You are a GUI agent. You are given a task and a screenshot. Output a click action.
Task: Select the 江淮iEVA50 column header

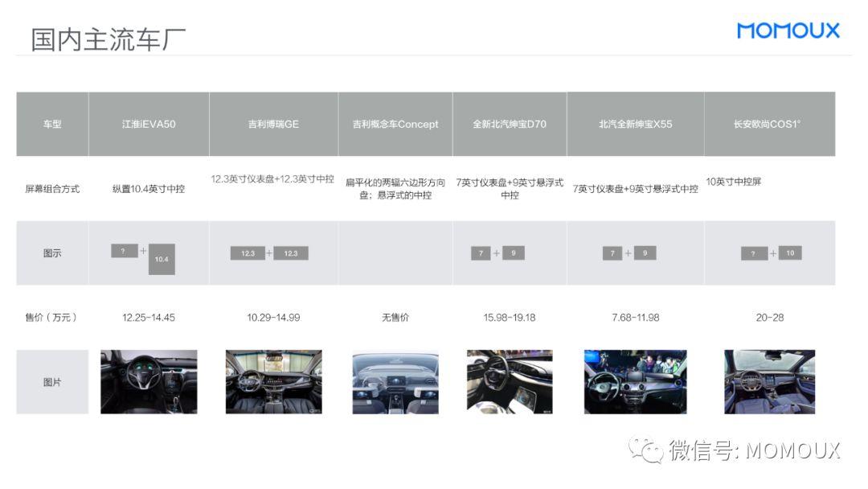[149, 124]
